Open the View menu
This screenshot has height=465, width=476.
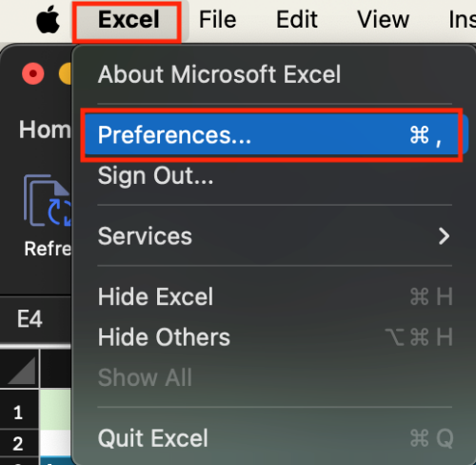coord(383,20)
